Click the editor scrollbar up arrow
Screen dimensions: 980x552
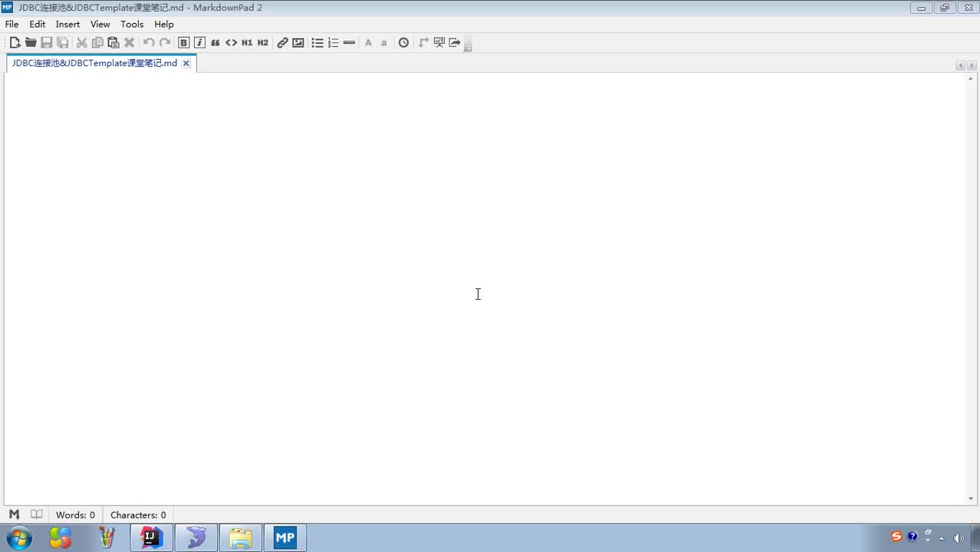(971, 78)
